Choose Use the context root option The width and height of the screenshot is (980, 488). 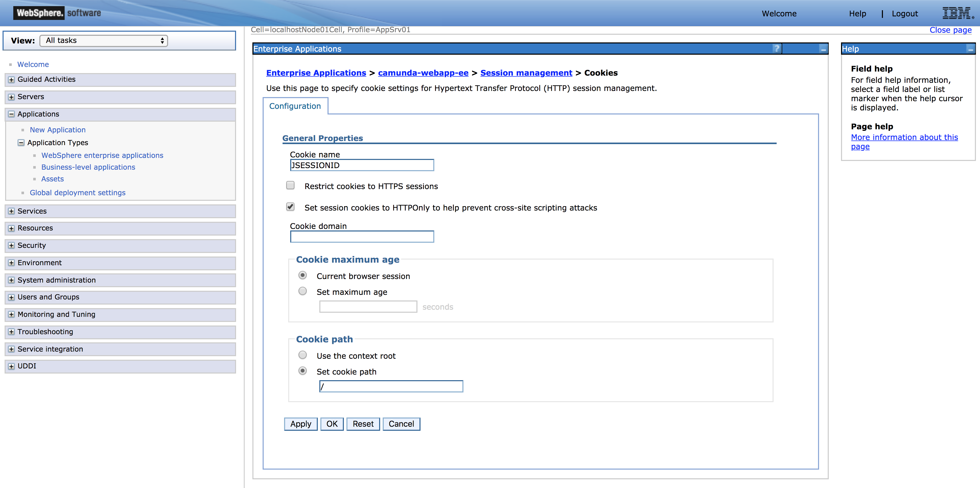pos(302,355)
